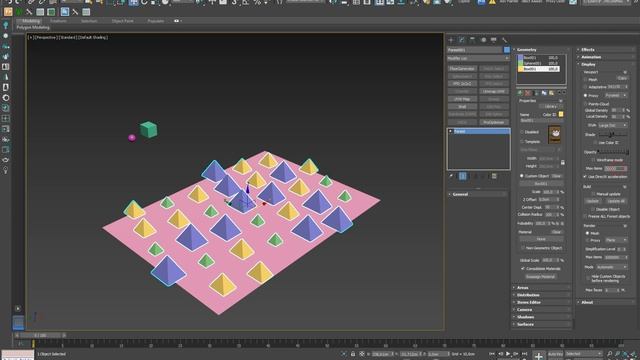Click the yellow Color ID swatch
Image resolution: width=640 pixels, height=360 pixels.
[x=561, y=114]
